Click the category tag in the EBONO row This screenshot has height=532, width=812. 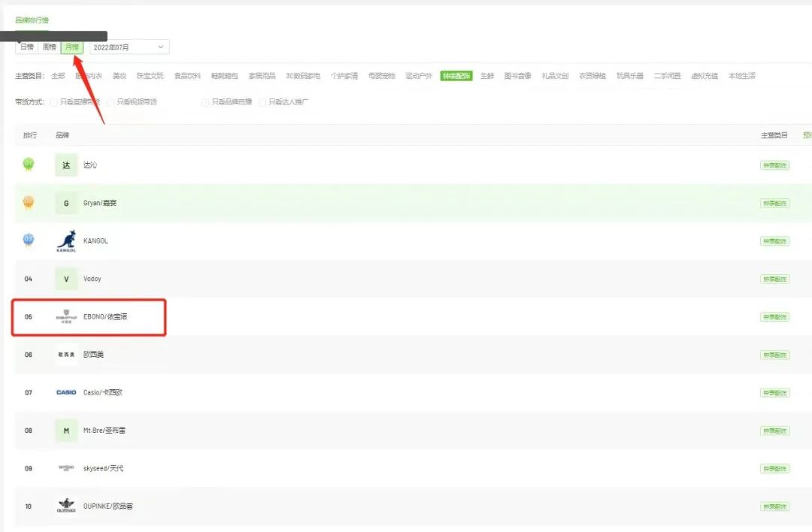(x=774, y=316)
